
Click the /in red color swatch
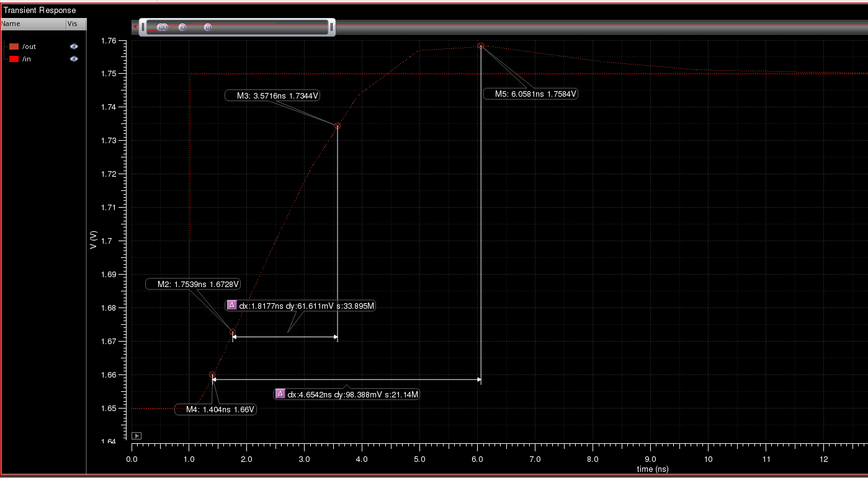(14, 59)
